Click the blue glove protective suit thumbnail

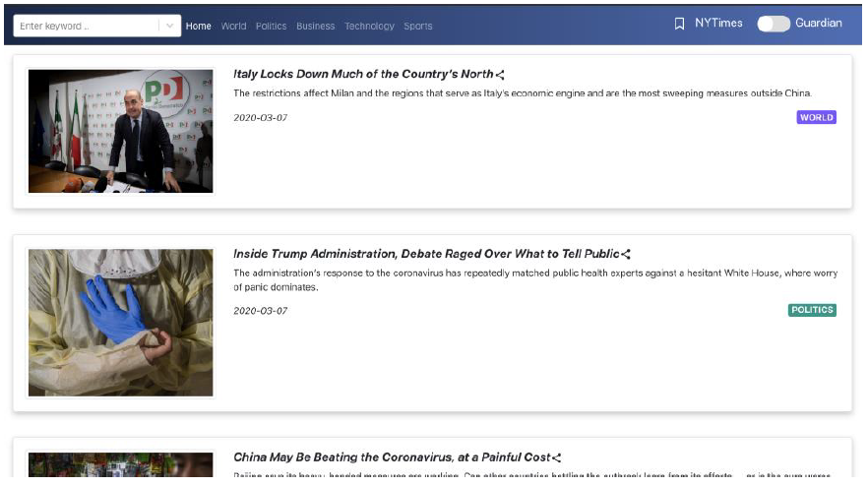[x=120, y=322]
